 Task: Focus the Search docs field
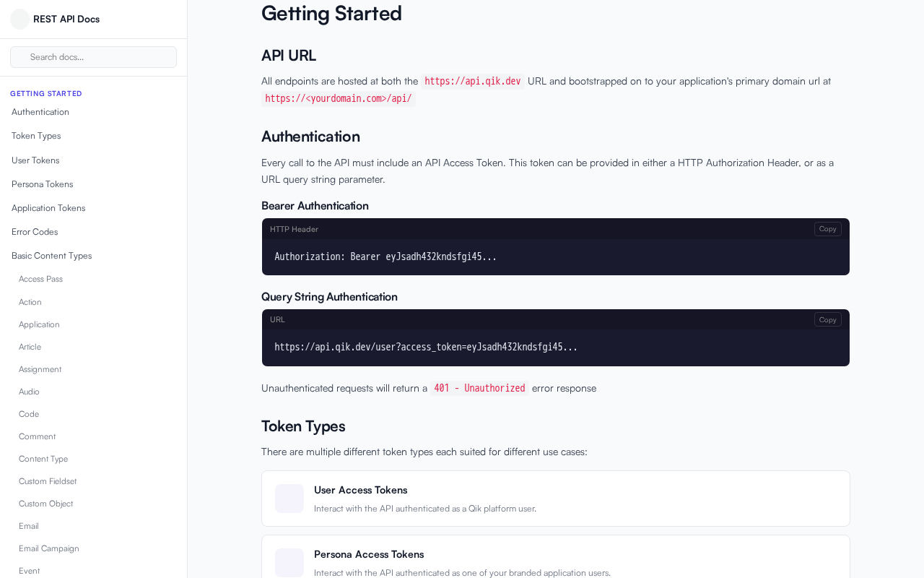click(x=94, y=57)
